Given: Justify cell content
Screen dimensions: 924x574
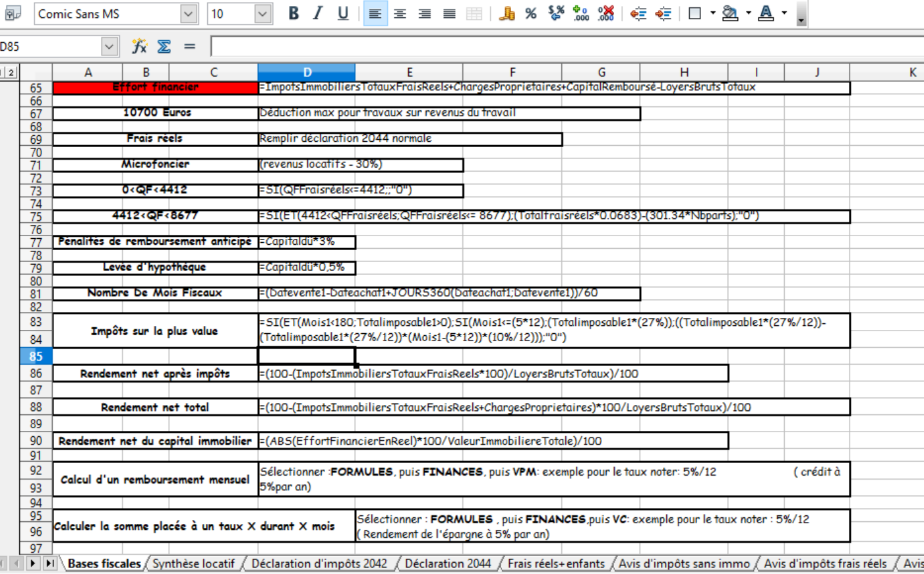Looking at the screenshot, I should tap(449, 13).
